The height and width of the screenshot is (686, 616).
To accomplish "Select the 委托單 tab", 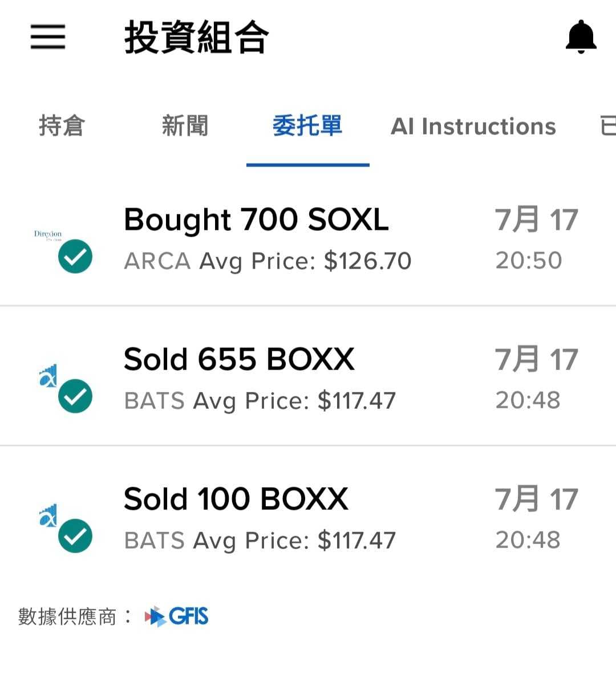I will click(x=307, y=126).
